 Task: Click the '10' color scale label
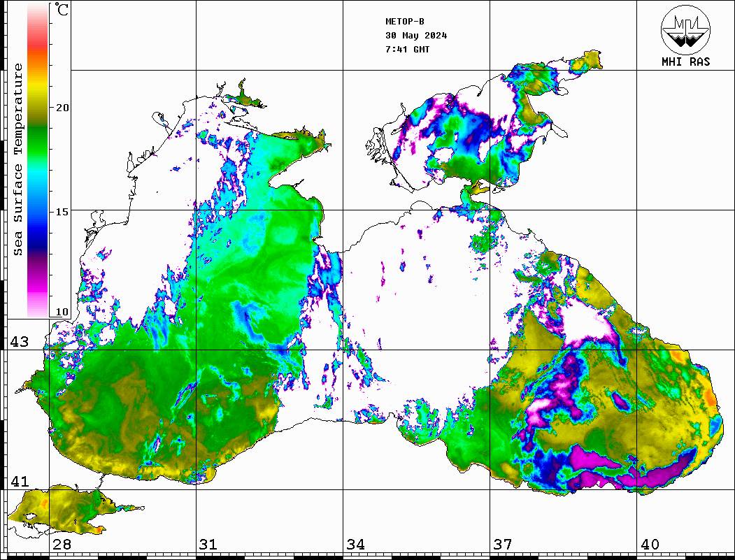tap(62, 312)
